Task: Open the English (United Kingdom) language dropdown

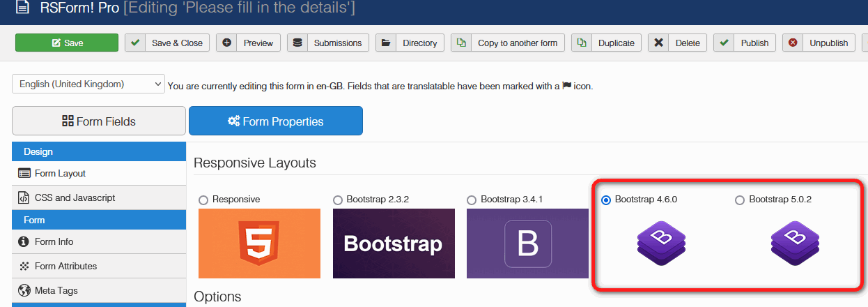Action: click(x=88, y=84)
